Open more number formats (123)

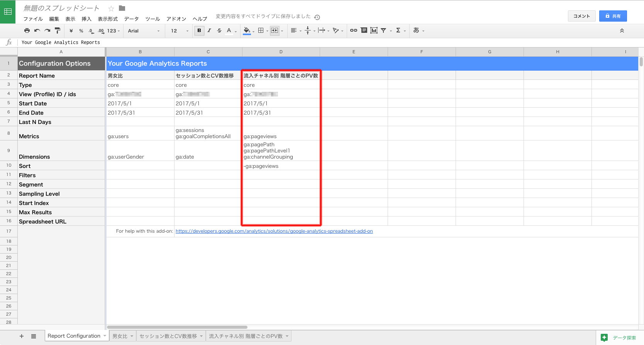114,31
